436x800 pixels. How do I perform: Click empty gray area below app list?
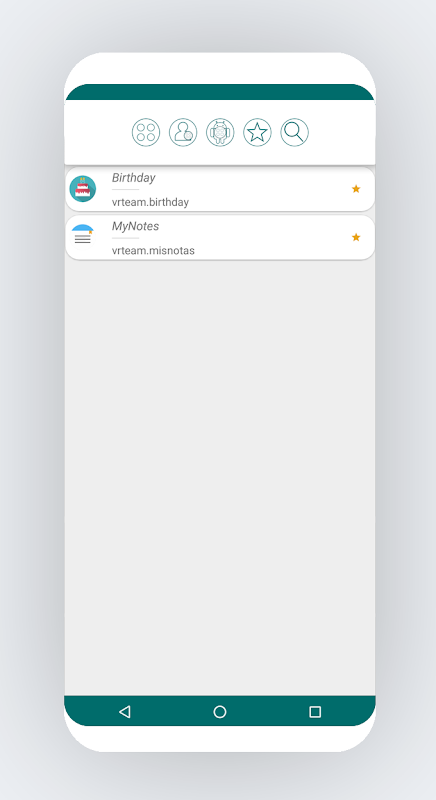(x=220, y=477)
